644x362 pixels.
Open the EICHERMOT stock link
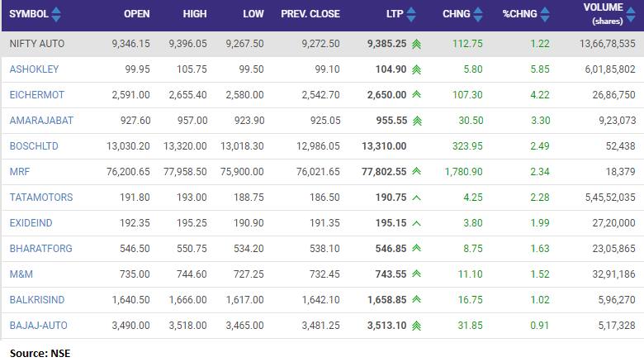pyautogui.click(x=37, y=94)
